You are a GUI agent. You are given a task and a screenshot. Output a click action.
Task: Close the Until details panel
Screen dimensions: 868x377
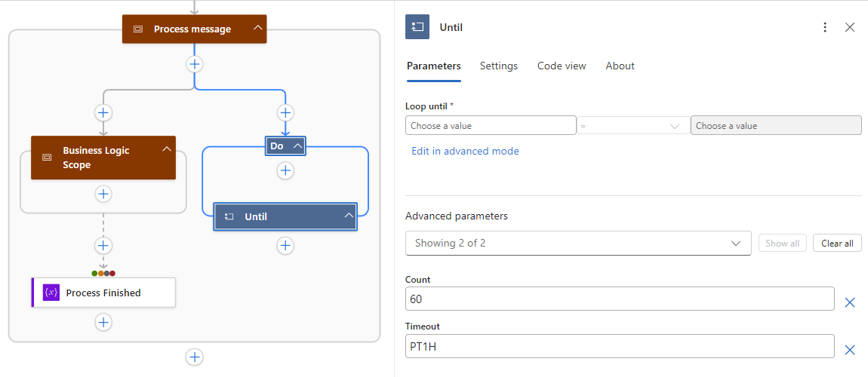pos(850,27)
